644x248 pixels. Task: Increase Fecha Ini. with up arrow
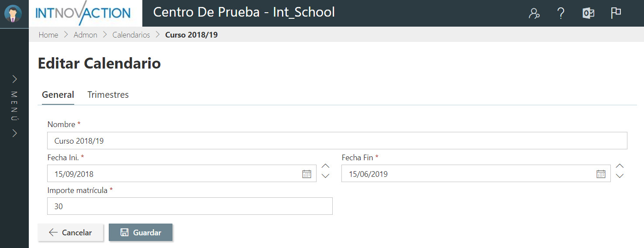[x=325, y=166]
